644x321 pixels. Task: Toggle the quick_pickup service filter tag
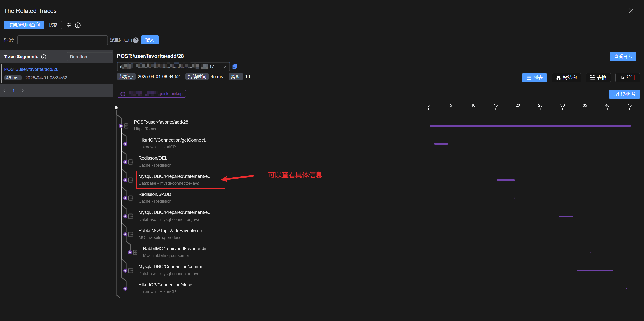(x=151, y=94)
